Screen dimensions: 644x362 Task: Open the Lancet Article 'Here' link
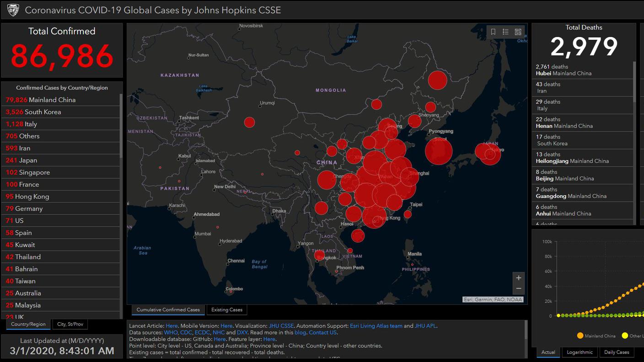pyautogui.click(x=172, y=326)
